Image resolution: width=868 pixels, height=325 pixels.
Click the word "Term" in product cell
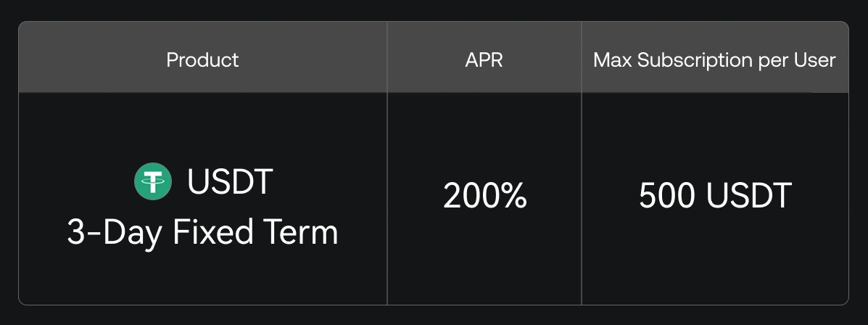click(306, 233)
